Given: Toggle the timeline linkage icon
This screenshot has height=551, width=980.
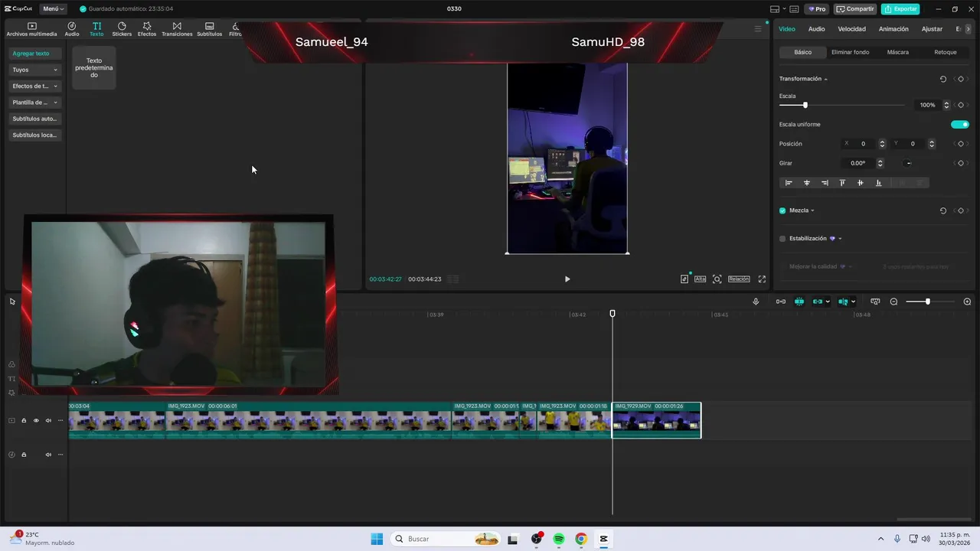Looking at the screenshot, I should click(x=818, y=302).
